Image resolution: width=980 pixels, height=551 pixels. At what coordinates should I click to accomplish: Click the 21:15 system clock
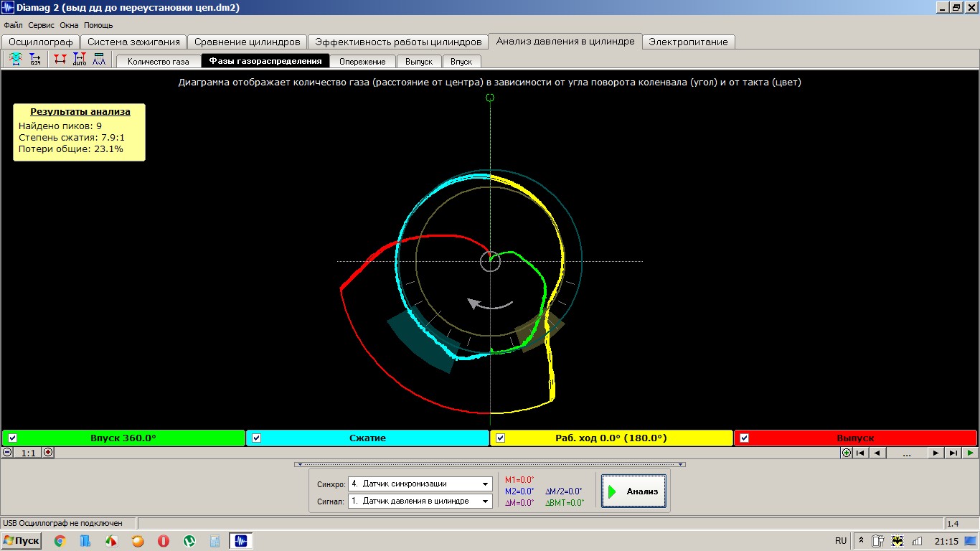point(946,541)
